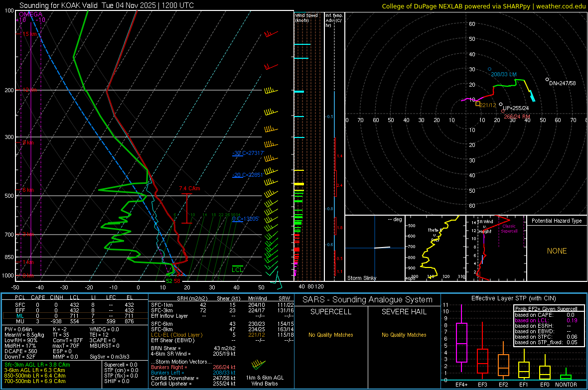588x390 pixels.
Task: Click the 'PW = 0.64in' value
Action: pos(18,329)
